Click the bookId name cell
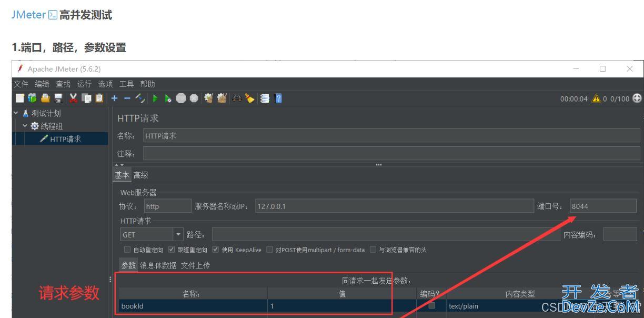This screenshot has width=644, height=318. (193, 306)
